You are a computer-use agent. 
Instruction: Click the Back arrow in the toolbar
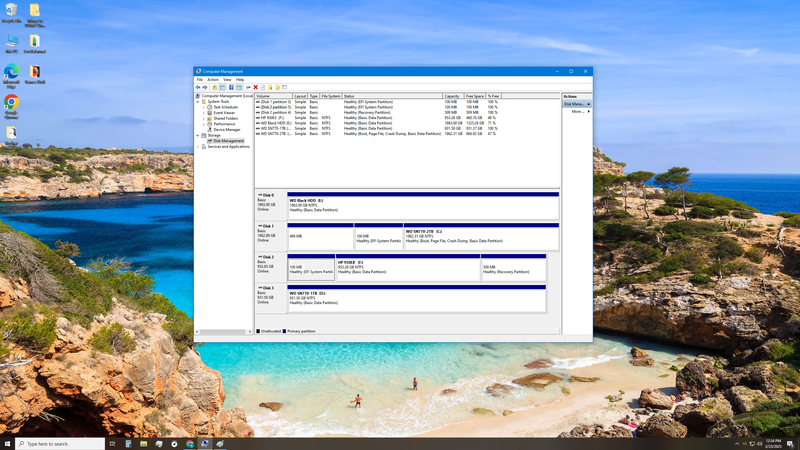[198, 87]
